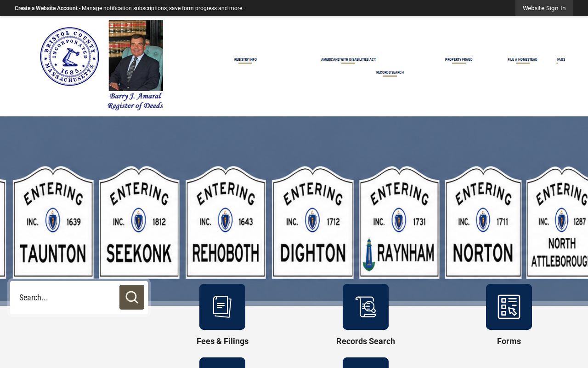The image size is (588, 368).
Task: Click the Bristol County seal logo
Action: (x=69, y=56)
